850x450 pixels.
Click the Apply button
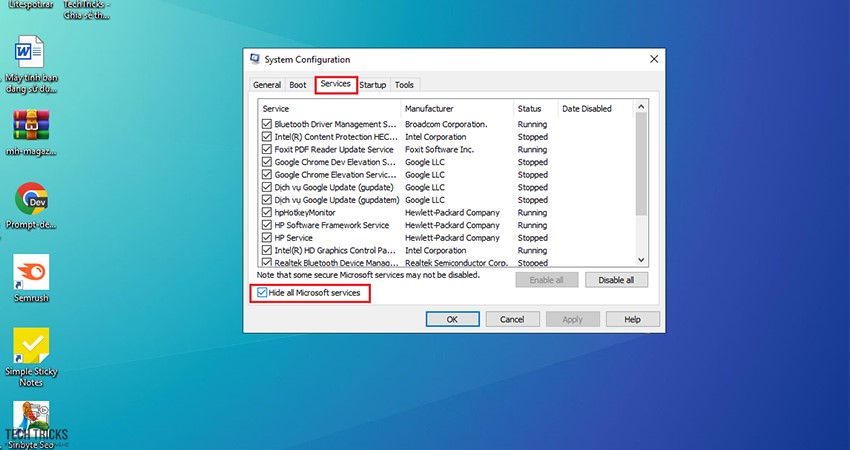pyautogui.click(x=572, y=319)
